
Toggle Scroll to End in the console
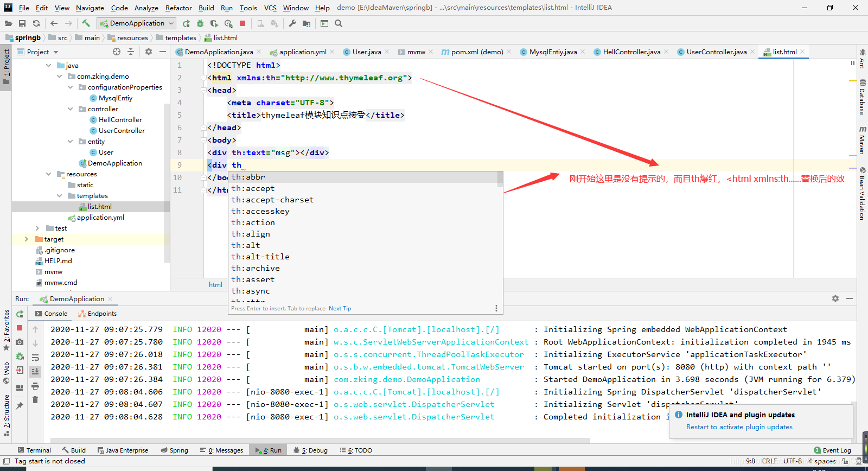35,372
